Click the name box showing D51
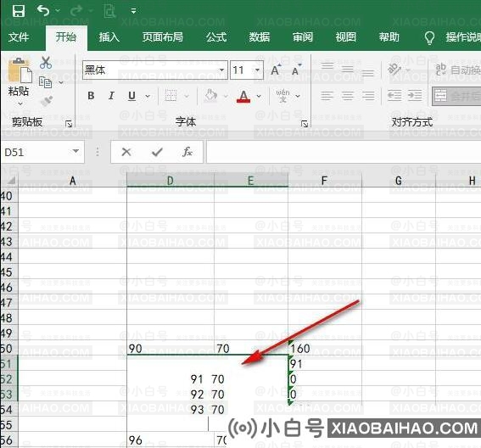481x448 pixels. coord(36,152)
